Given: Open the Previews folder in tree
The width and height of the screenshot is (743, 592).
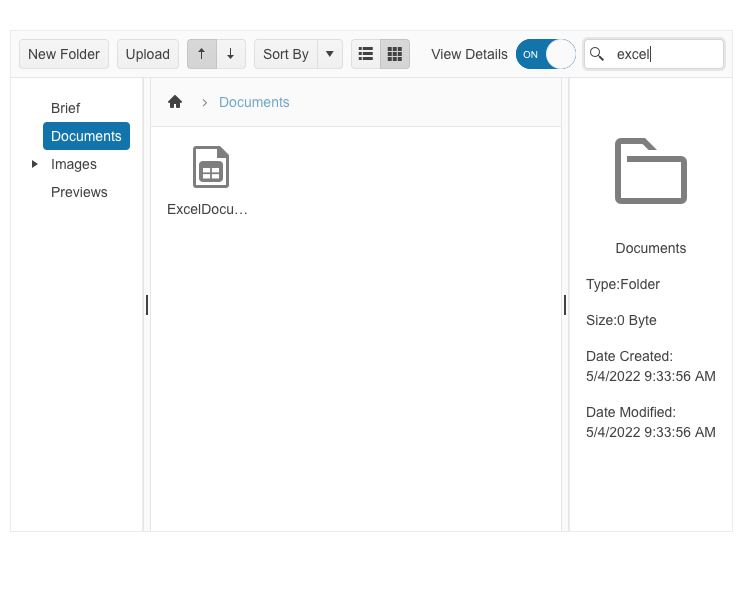Looking at the screenshot, I should [79, 192].
